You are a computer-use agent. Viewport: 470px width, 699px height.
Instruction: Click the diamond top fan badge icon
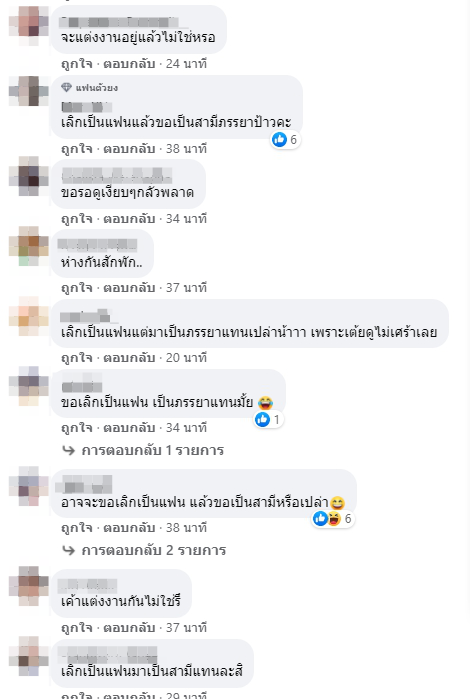(66, 87)
